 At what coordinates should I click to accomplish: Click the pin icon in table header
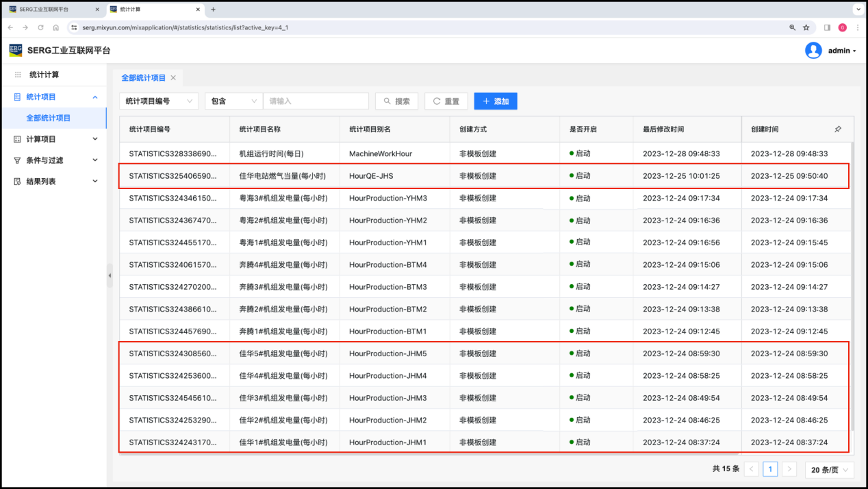point(838,129)
